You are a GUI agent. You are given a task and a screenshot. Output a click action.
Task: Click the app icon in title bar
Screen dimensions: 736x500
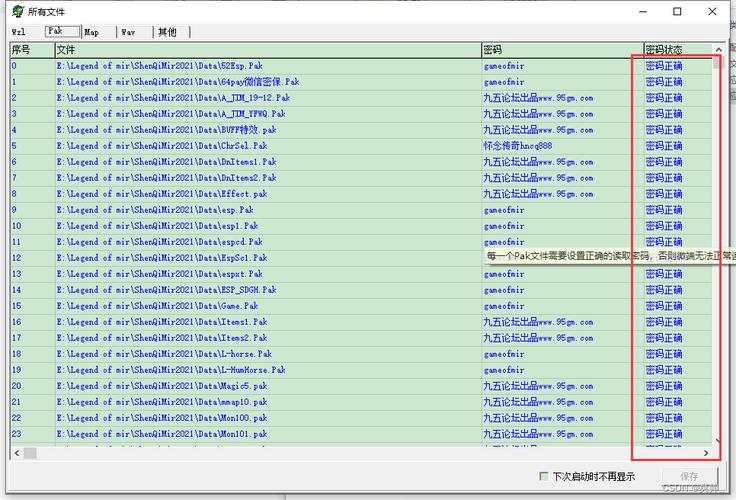18,11
